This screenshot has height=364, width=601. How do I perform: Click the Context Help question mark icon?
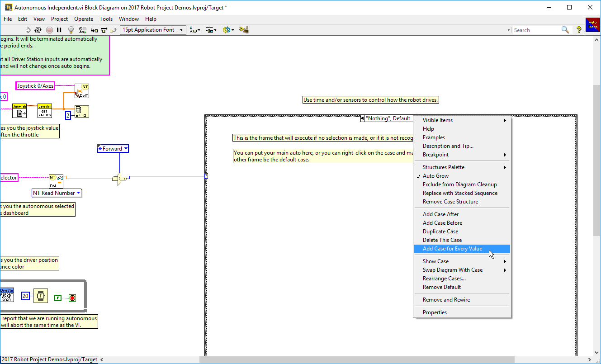click(579, 30)
